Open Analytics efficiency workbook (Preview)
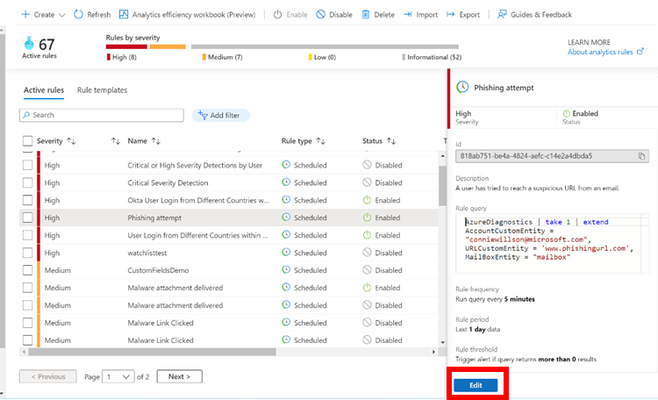The width and height of the screenshot is (658, 400). 187,15
